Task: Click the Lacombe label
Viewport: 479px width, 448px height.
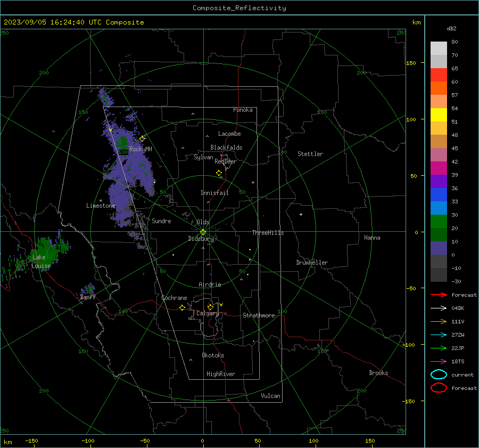Action: tap(229, 134)
